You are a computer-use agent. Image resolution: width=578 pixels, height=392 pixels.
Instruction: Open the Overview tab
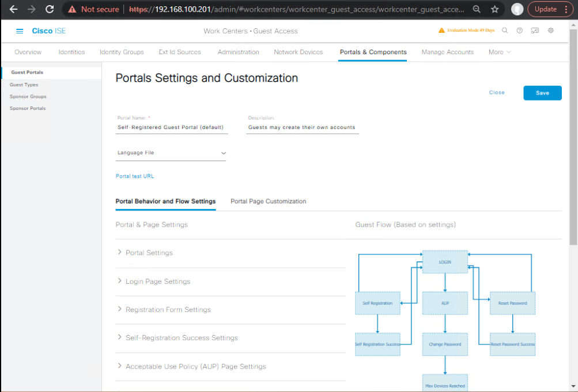pyautogui.click(x=28, y=52)
